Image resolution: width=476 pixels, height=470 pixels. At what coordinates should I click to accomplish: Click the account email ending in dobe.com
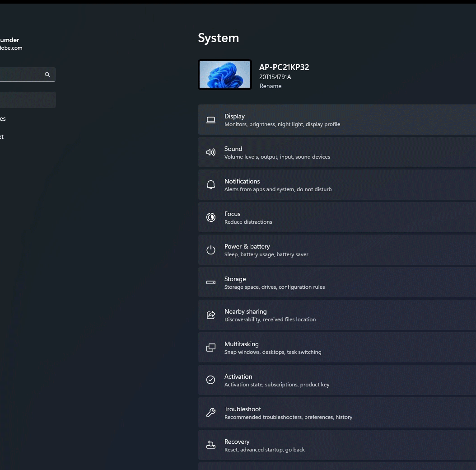(11, 48)
